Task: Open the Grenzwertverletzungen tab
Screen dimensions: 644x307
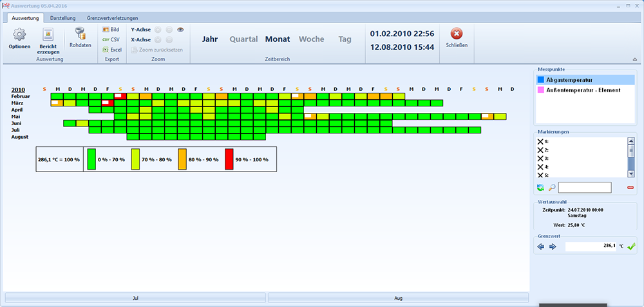Action: tap(112, 18)
